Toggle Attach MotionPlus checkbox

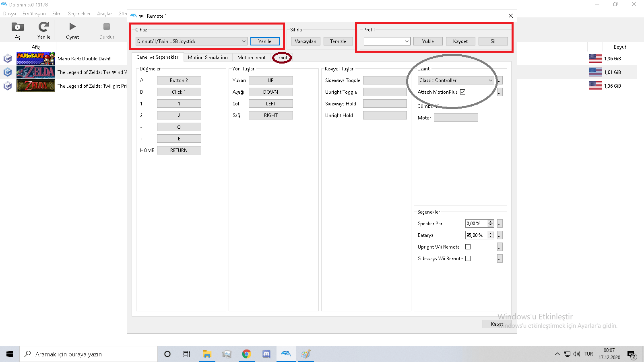(463, 92)
